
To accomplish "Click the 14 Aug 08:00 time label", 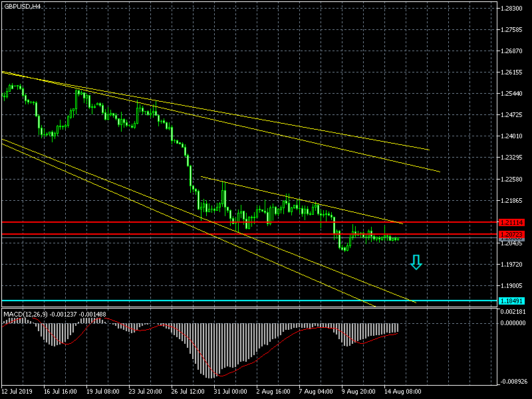I will 403,392.
